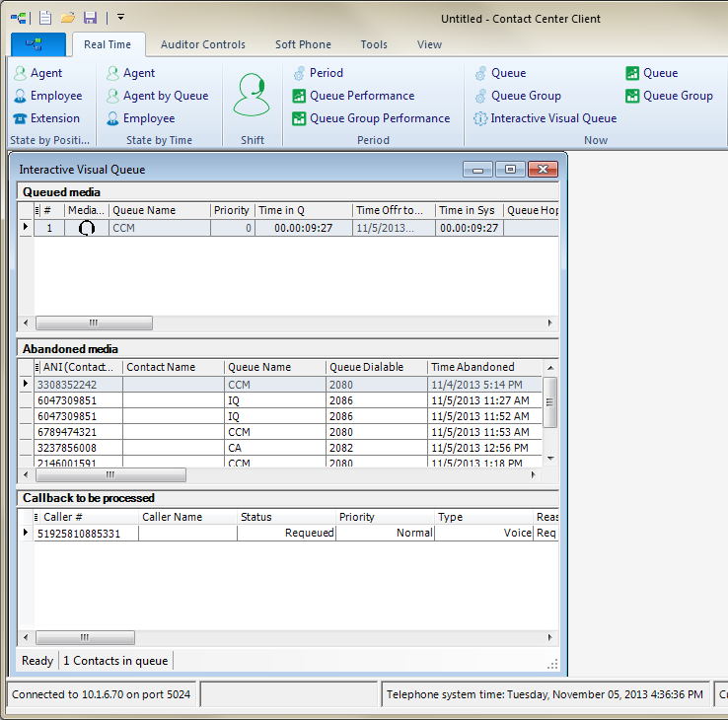
Task: Select Queue Performance in the Period group
Action: tap(361, 96)
